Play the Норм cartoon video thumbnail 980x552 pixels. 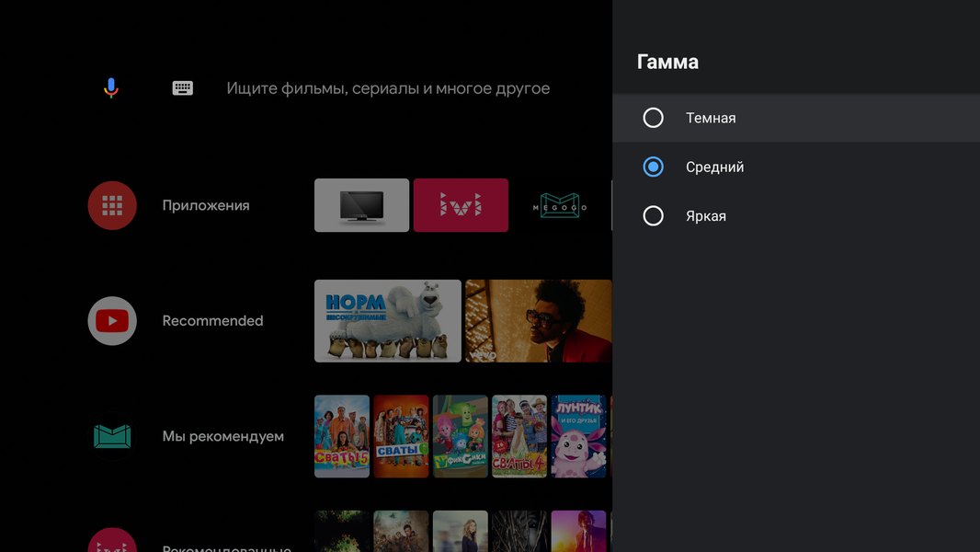point(388,321)
